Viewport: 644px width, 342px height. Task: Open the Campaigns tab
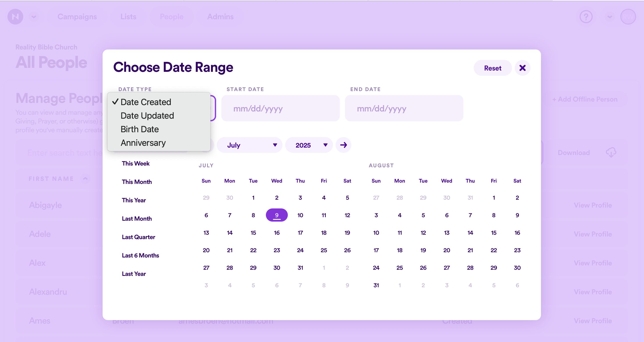tap(77, 17)
